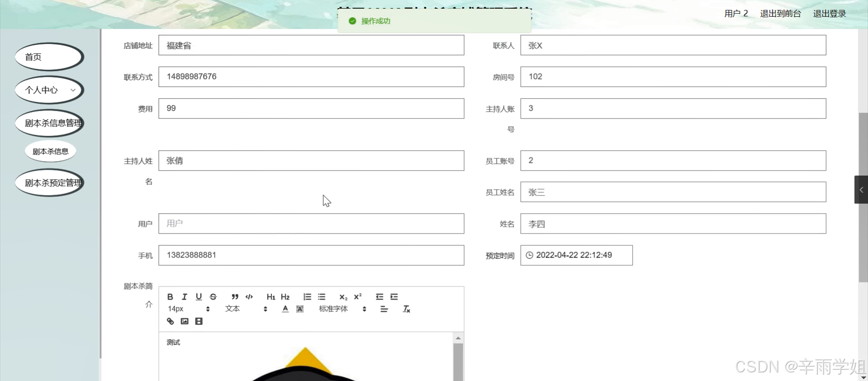Focus the 房间号 field showing 102
The image size is (868, 381).
[673, 77]
